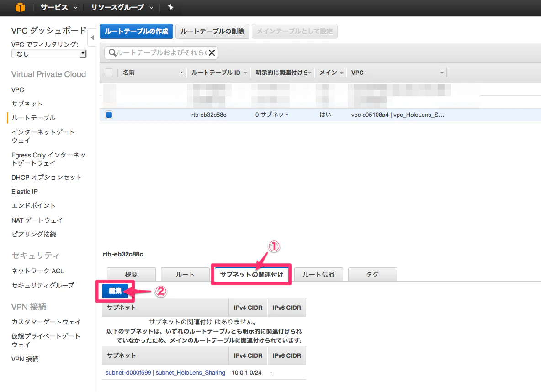Open DHCP オプションセット in the sidebar
Screen dimensions: 541x392
(47, 178)
